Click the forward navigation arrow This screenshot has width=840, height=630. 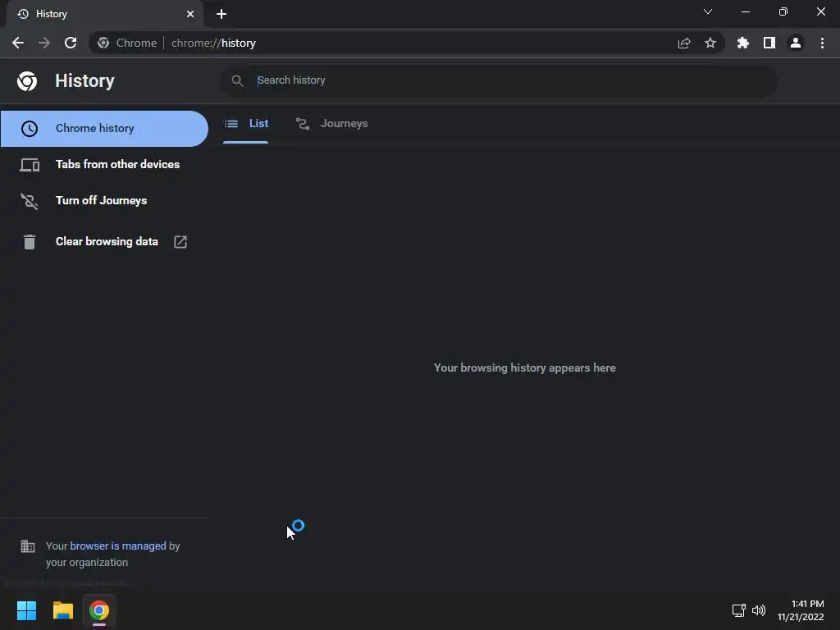tap(44, 43)
